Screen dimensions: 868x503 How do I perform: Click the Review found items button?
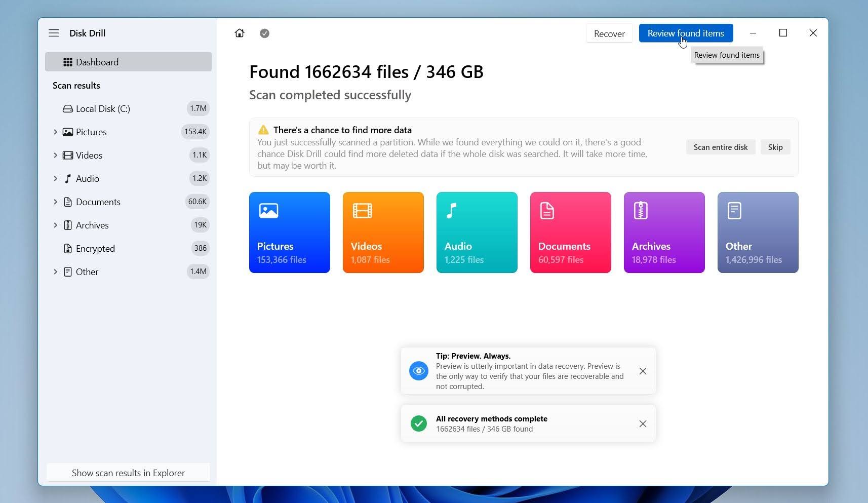click(x=686, y=33)
